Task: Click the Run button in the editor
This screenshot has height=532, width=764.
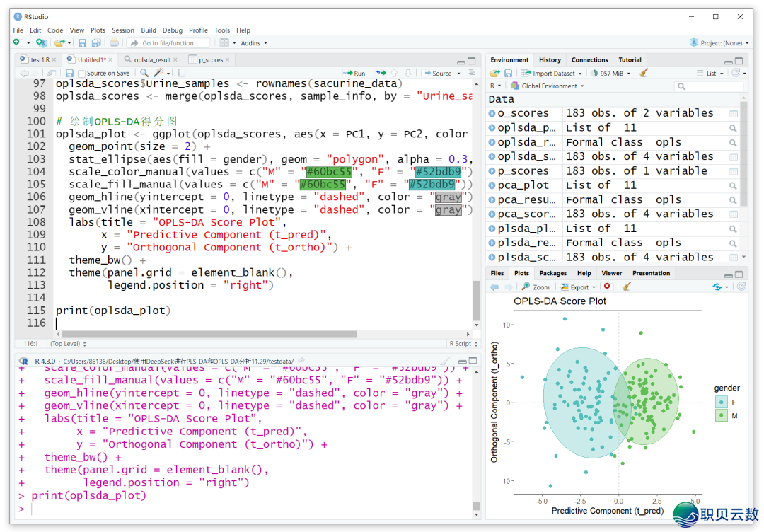Action: [354, 73]
